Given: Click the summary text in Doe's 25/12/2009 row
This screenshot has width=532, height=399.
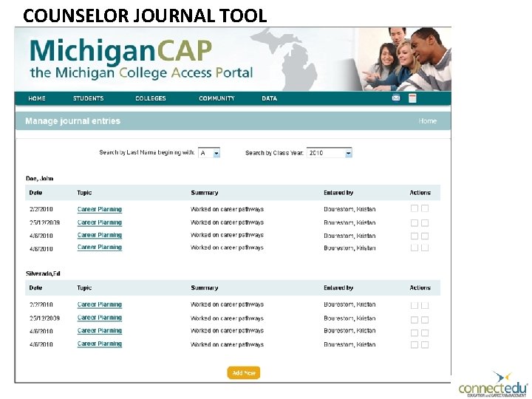Looking at the screenshot, I should (x=227, y=222).
